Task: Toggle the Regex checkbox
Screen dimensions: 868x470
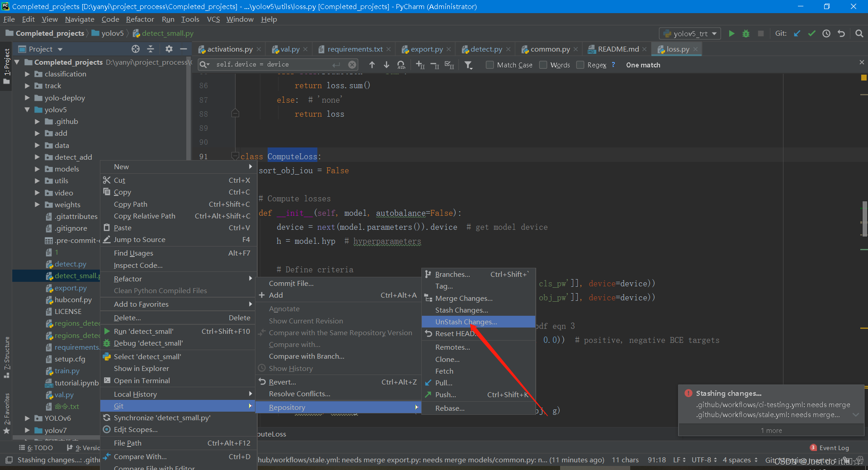Action: tap(580, 65)
